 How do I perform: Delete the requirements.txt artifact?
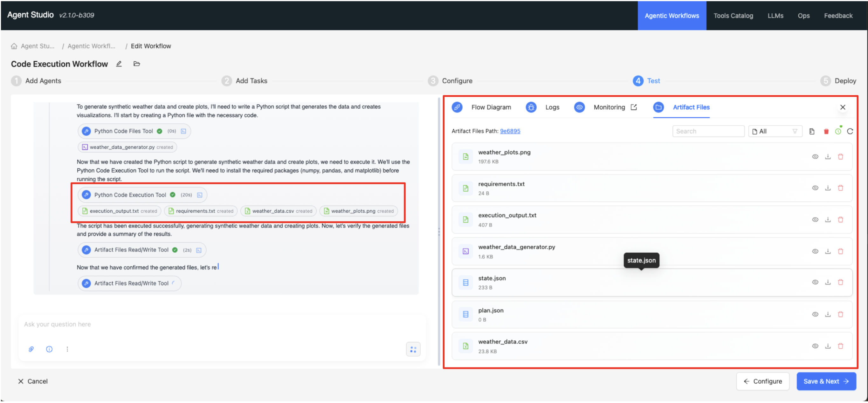(x=840, y=188)
